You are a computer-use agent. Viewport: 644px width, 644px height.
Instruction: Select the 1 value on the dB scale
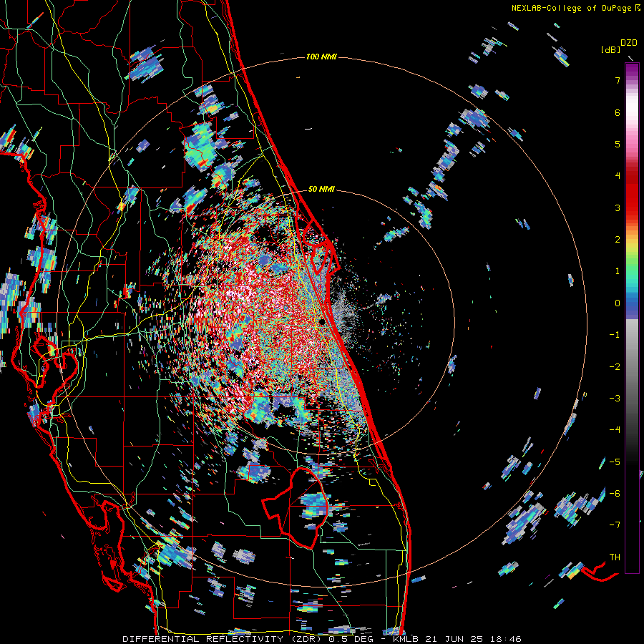pyautogui.click(x=618, y=271)
